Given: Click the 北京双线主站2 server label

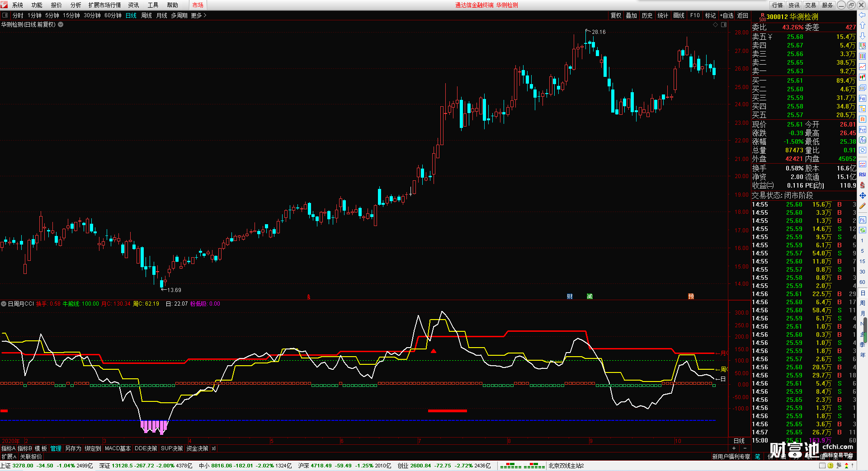Looking at the screenshot, I should pyautogui.click(x=566, y=466).
